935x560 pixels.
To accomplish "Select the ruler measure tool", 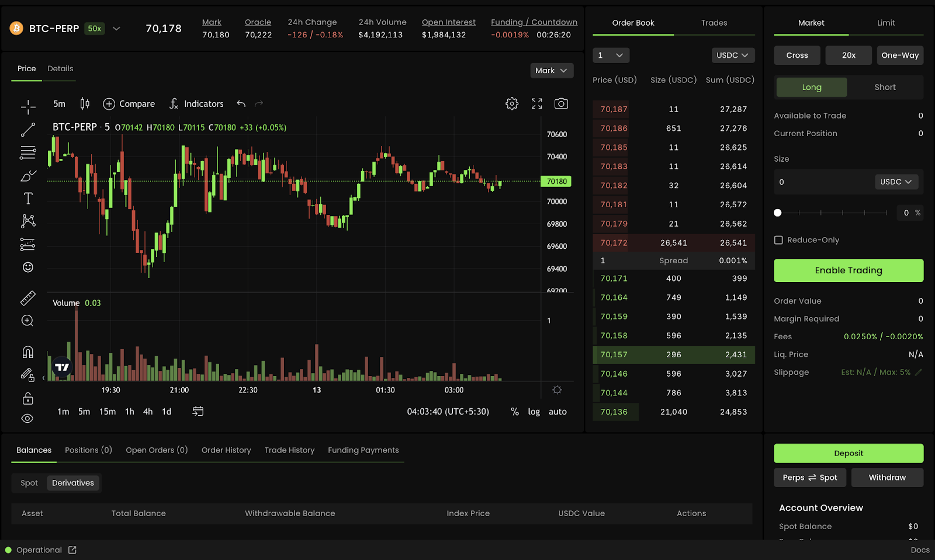I will click(28, 298).
